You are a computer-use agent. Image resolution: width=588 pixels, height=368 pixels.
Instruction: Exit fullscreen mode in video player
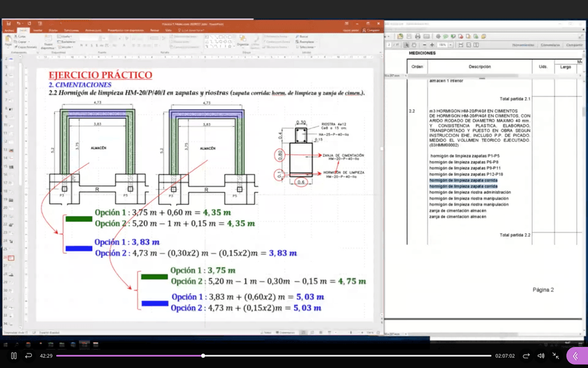pyautogui.click(x=555, y=356)
